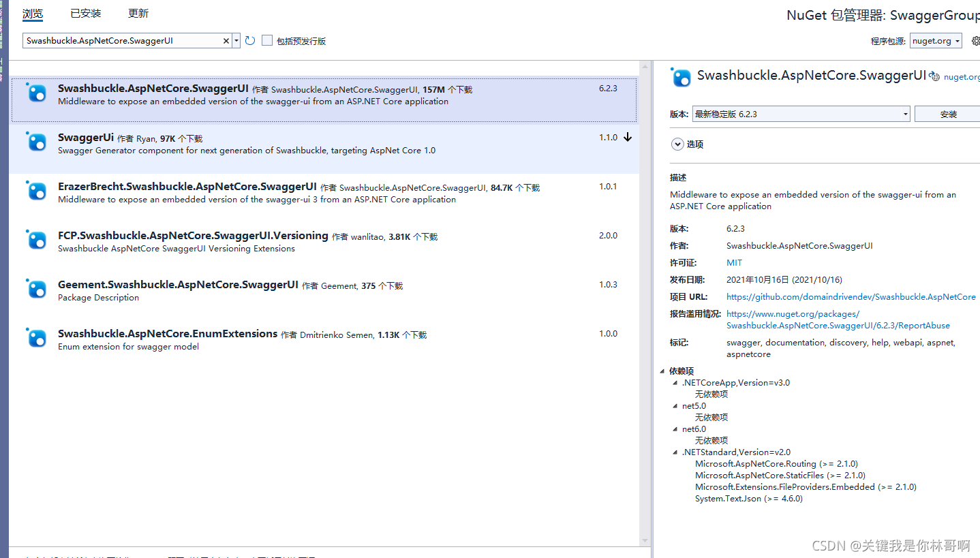Viewport: 980px width, 558px height.
Task: Collapse the .NETStandard,Version=v2.0 node
Action: (x=675, y=452)
